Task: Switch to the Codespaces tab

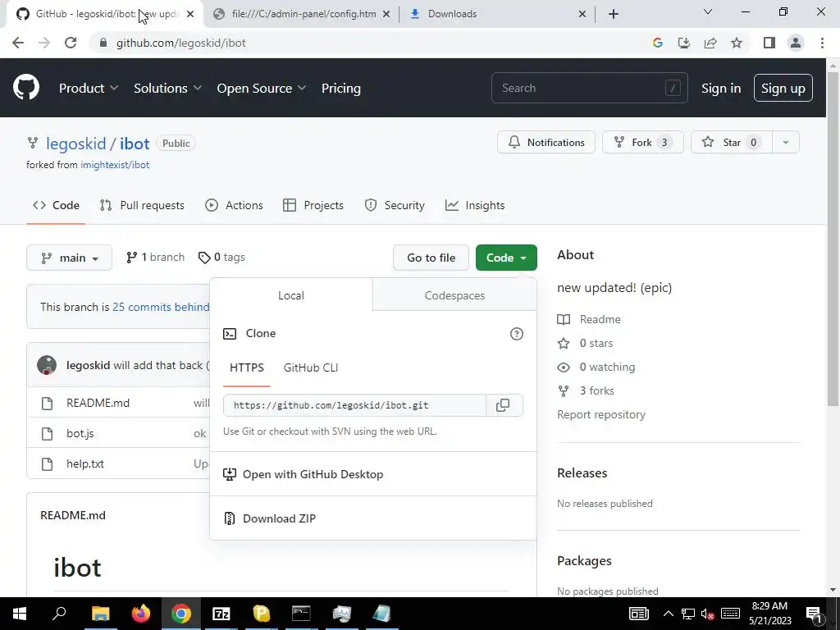Action: pyautogui.click(x=454, y=295)
